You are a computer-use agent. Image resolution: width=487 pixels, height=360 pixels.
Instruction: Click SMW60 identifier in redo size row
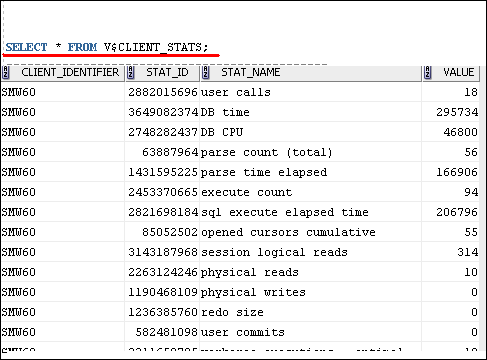19,312
